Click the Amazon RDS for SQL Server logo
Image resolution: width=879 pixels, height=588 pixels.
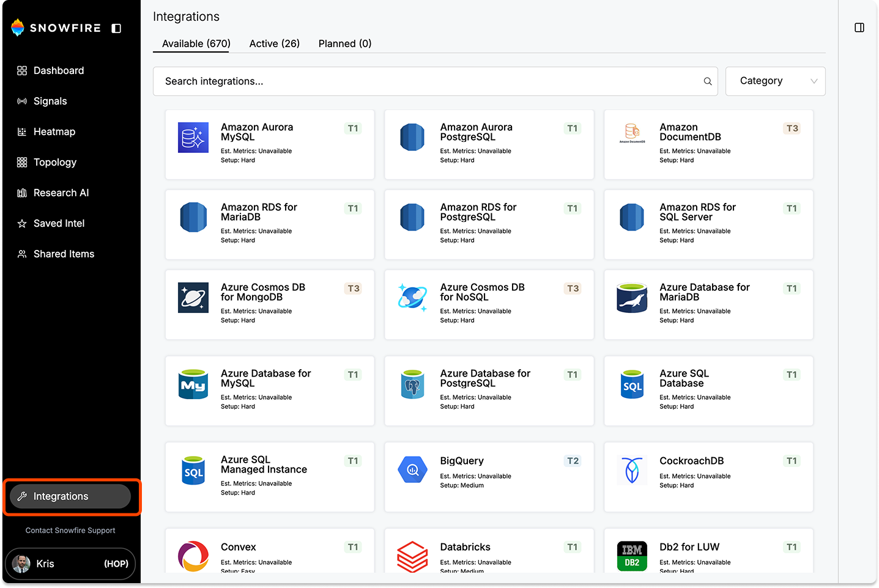point(632,218)
